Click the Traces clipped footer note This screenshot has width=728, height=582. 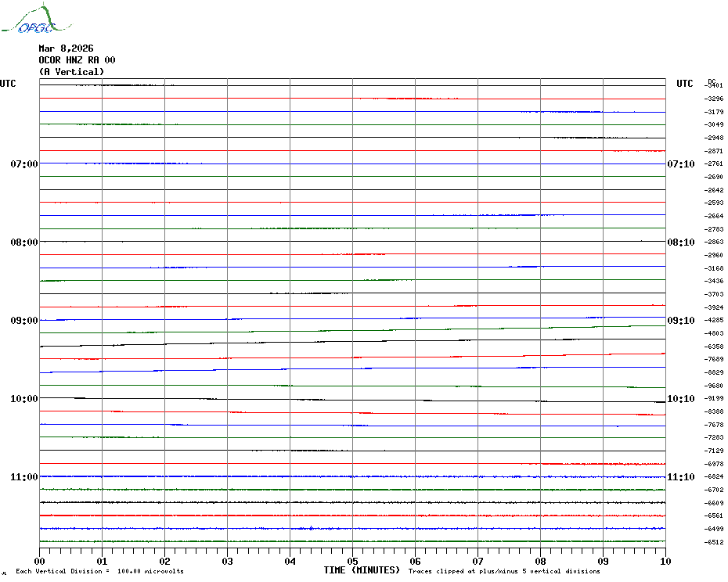coord(504,571)
